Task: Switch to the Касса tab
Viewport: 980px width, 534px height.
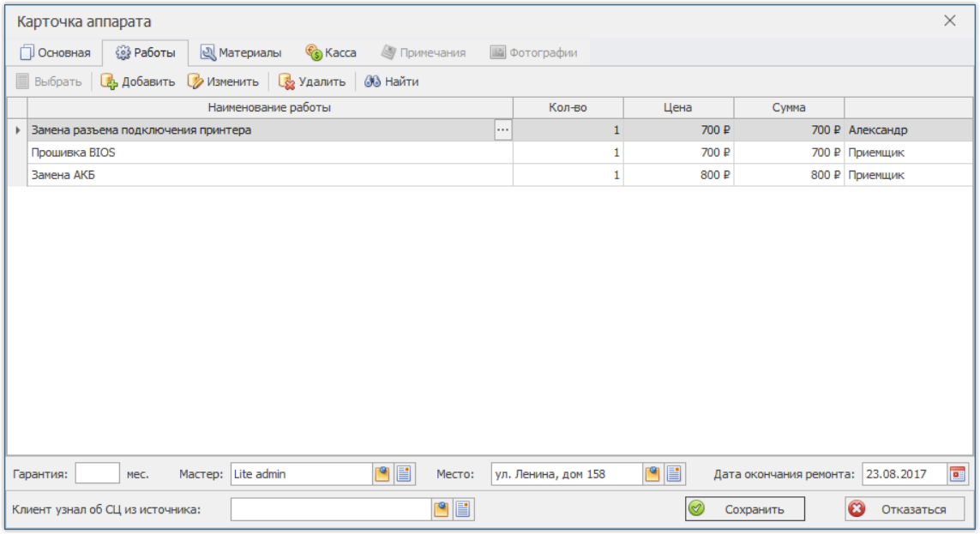Action: point(331,52)
